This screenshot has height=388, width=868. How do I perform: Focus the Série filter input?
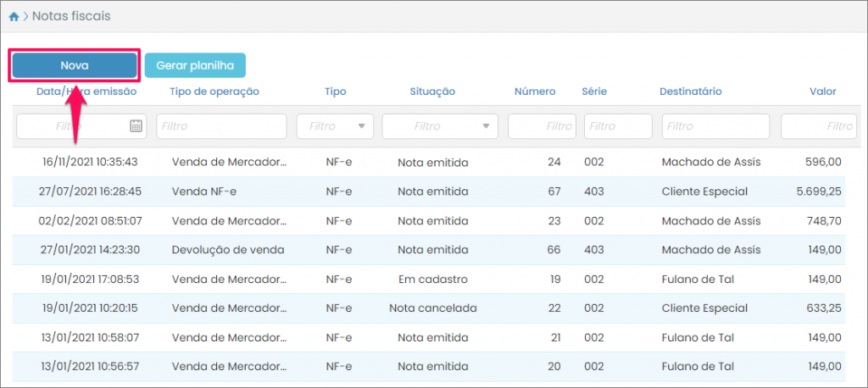[x=617, y=126]
